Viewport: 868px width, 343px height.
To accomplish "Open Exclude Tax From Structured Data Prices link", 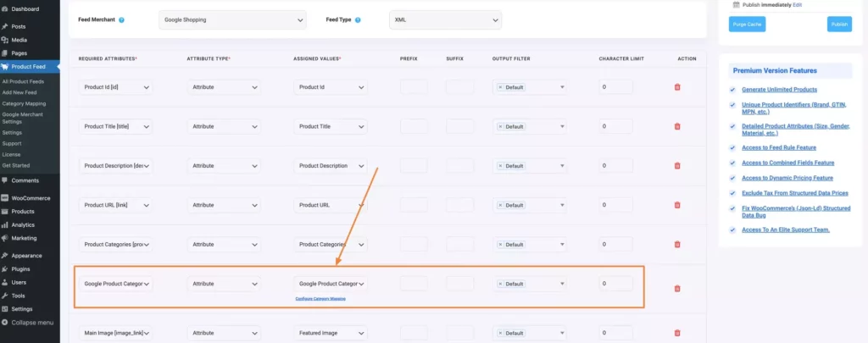I will tap(795, 193).
